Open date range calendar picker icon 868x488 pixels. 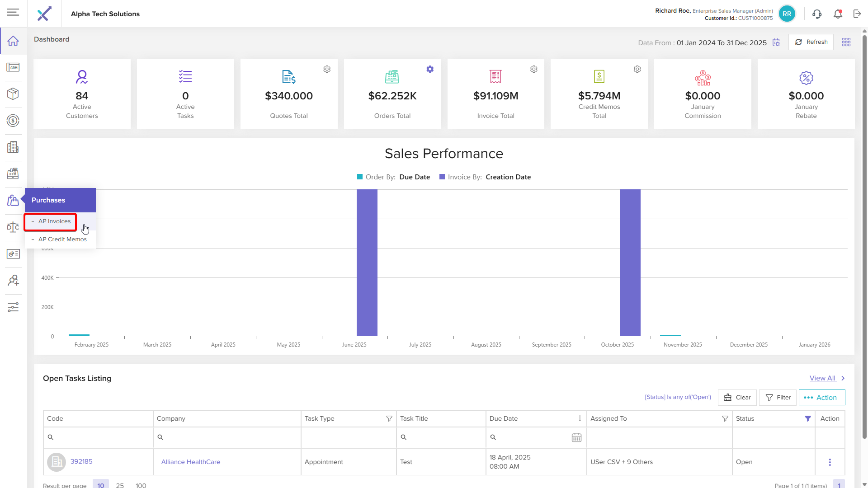(776, 42)
